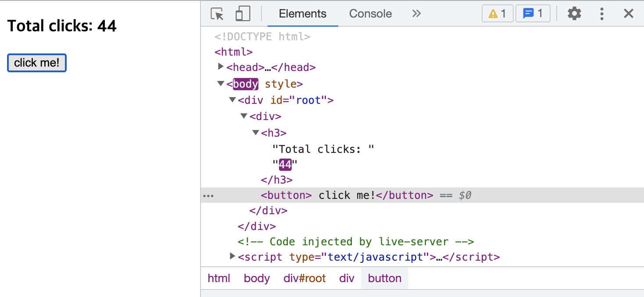Click the h3 opening tag text

[274, 133]
